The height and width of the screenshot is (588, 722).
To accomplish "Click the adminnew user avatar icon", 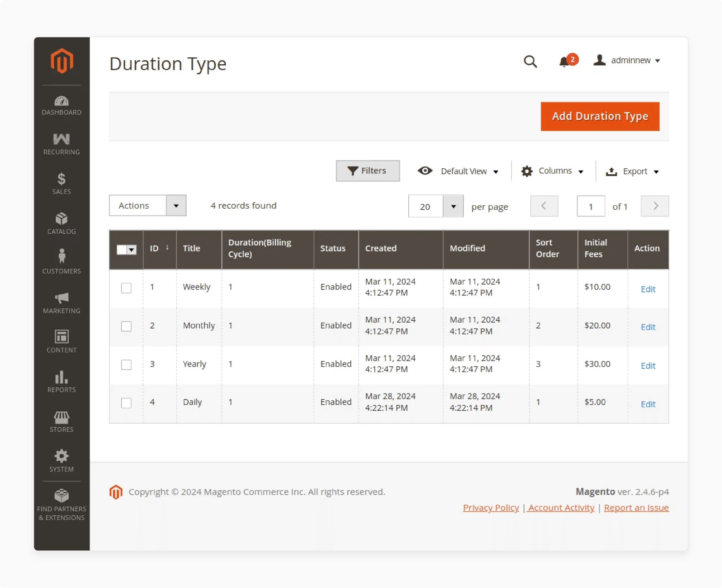I will (x=599, y=60).
